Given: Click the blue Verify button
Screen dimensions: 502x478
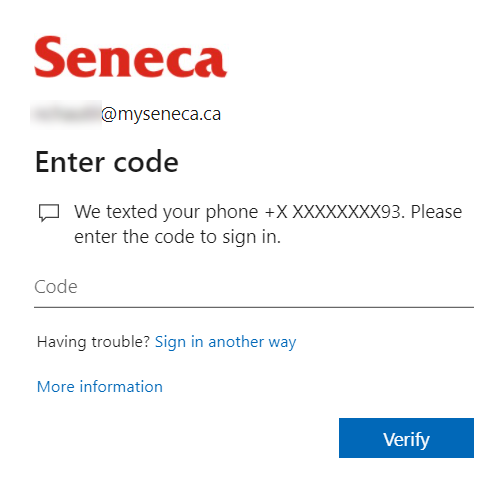Looking at the screenshot, I should pos(406,438).
